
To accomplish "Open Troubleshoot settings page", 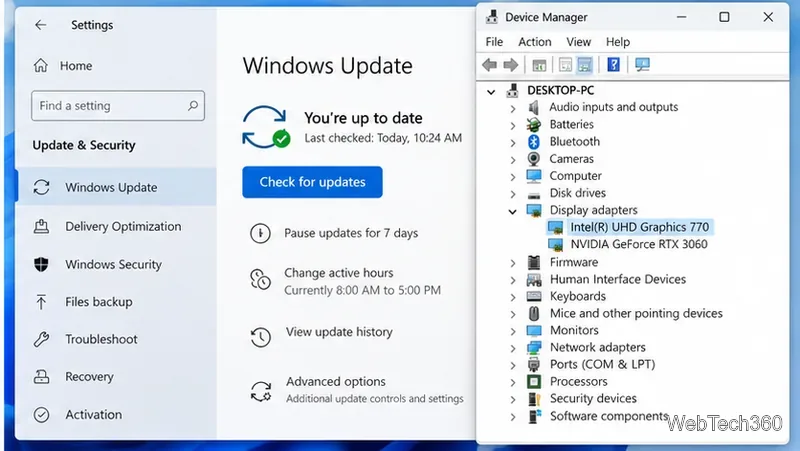I will [x=101, y=339].
